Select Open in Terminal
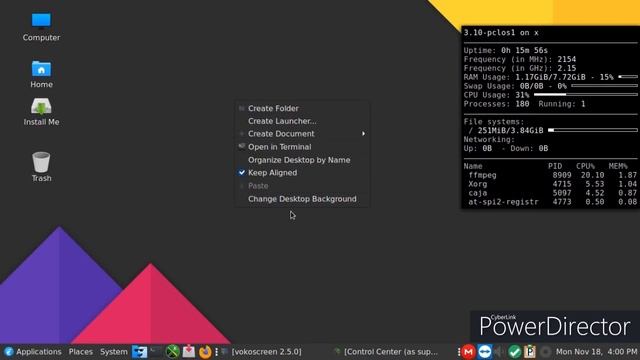The width and height of the screenshot is (640, 360). [x=302, y=147]
